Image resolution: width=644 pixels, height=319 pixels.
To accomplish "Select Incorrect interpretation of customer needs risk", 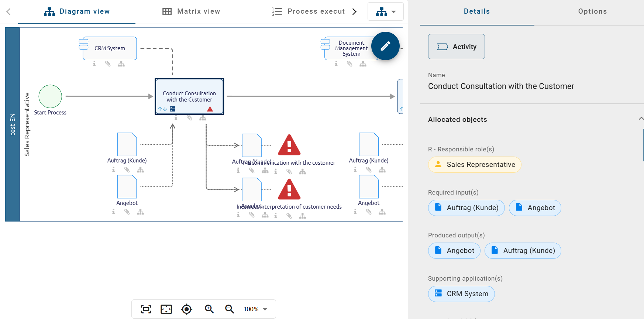I will click(289, 189).
